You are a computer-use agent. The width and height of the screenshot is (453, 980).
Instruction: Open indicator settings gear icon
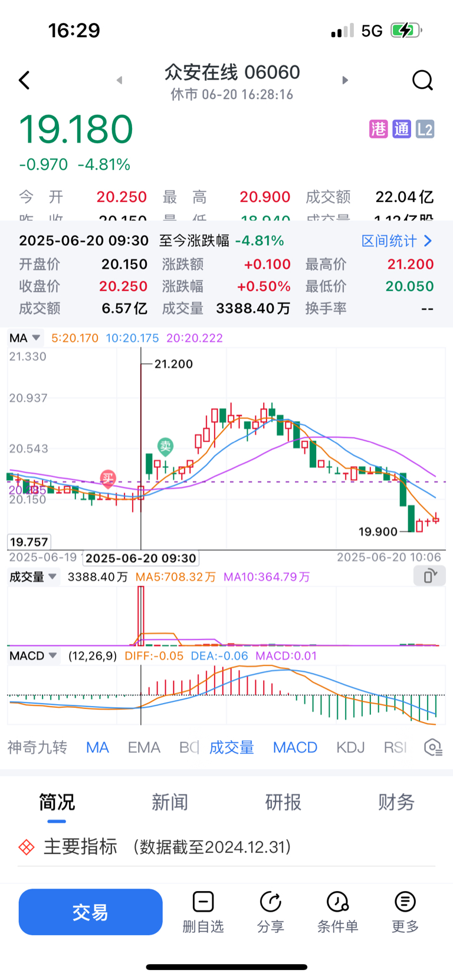433,747
